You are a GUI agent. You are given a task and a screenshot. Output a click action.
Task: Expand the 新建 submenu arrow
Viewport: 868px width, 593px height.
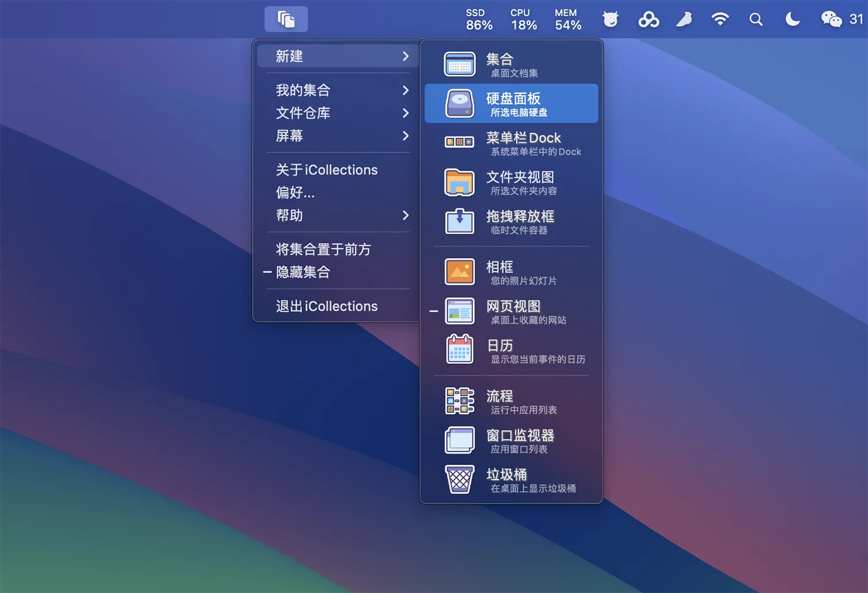click(x=406, y=56)
